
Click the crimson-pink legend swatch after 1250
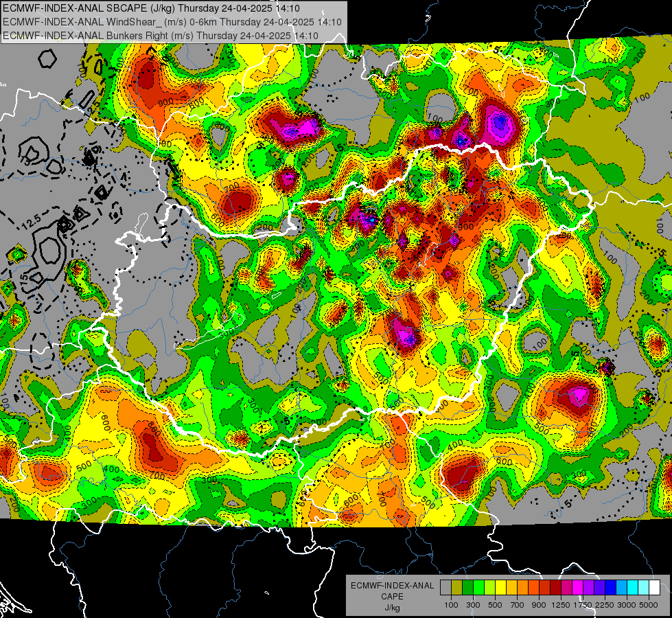point(567,588)
